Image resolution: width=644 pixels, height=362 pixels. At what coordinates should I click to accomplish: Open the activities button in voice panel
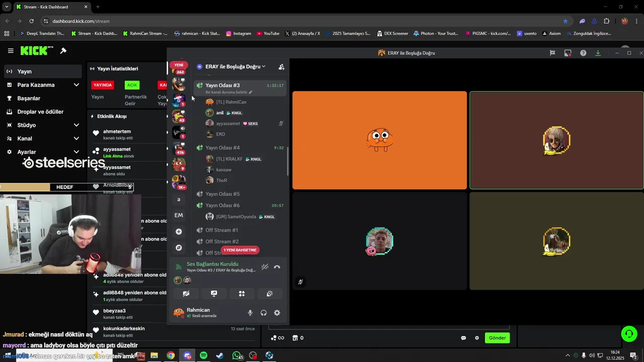(242, 294)
